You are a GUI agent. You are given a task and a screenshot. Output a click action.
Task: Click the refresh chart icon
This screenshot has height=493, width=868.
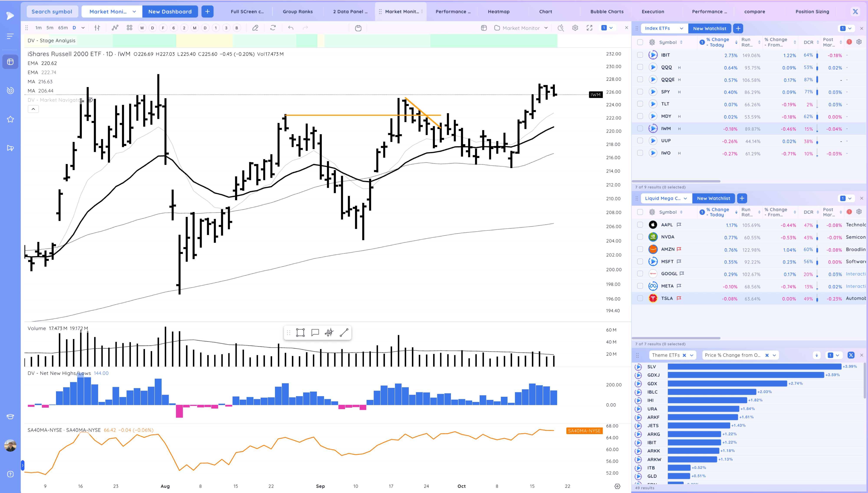[273, 28]
